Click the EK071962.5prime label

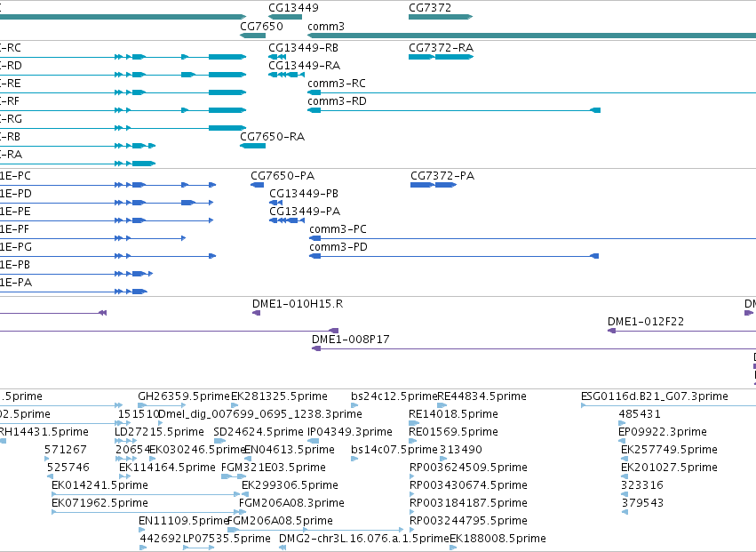[x=99, y=503]
